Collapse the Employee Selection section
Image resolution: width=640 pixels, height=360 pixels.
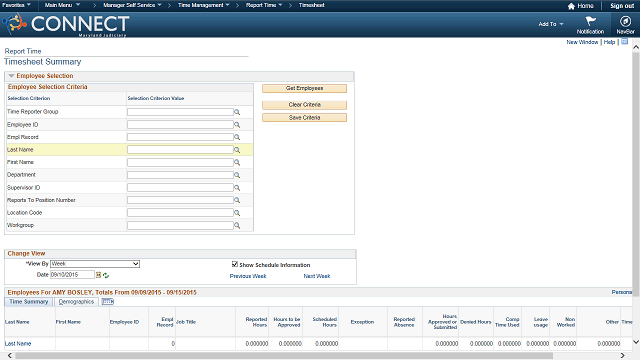(11, 76)
